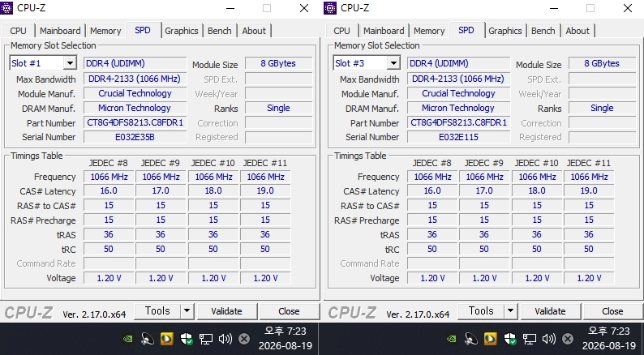Click JEDEC #10 voltage 1.20 V in right window

(x=537, y=278)
